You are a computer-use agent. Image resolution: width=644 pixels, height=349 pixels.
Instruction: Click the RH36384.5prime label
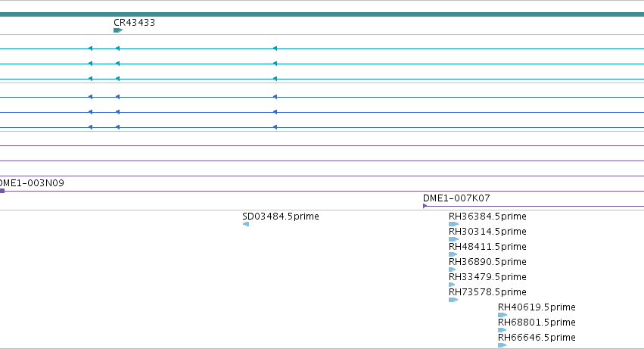click(x=487, y=217)
